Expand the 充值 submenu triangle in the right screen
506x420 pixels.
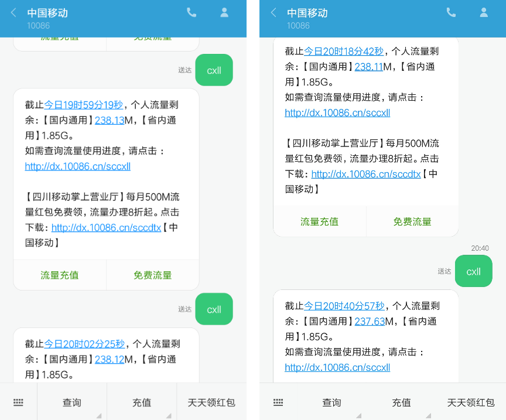point(429,416)
